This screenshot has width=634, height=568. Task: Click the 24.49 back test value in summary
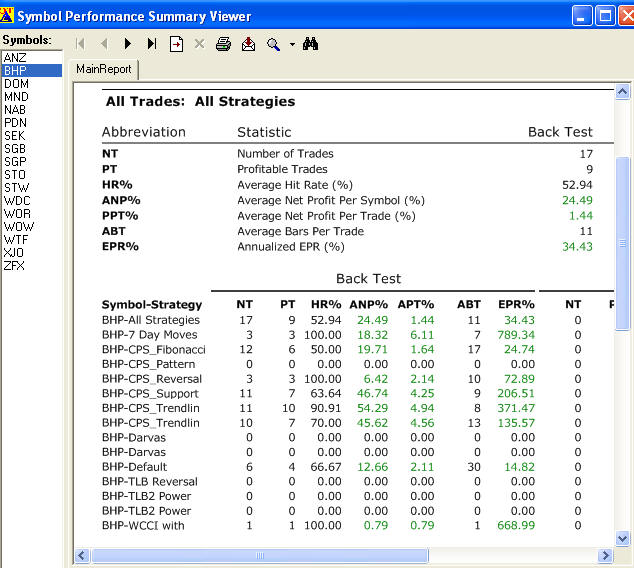click(577, 200)
